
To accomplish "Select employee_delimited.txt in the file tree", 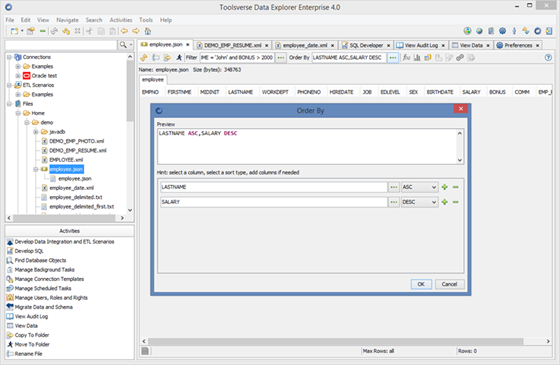I will [76, 198].
